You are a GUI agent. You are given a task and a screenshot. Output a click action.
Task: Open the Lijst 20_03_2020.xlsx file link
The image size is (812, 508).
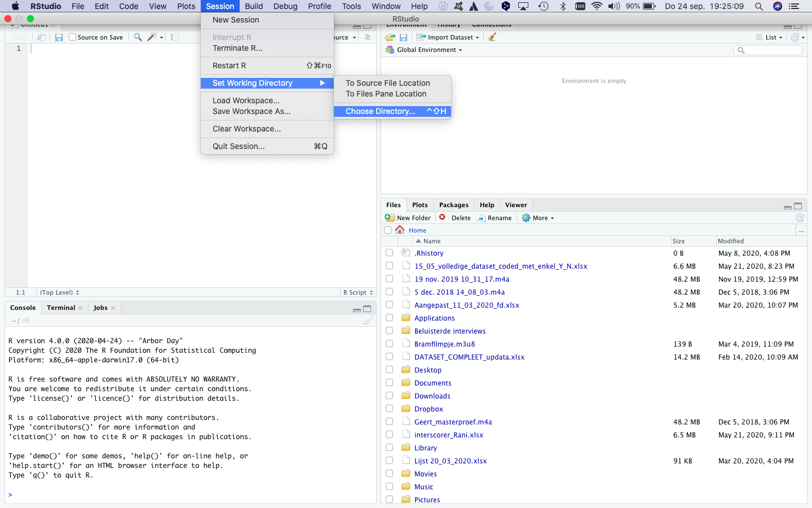point(451,461)
